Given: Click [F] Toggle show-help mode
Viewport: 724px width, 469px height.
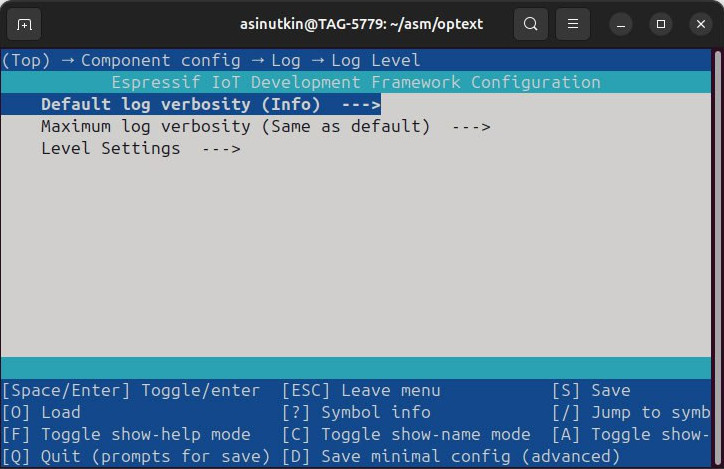Looking at the screenshot, I should pos(126,434).
